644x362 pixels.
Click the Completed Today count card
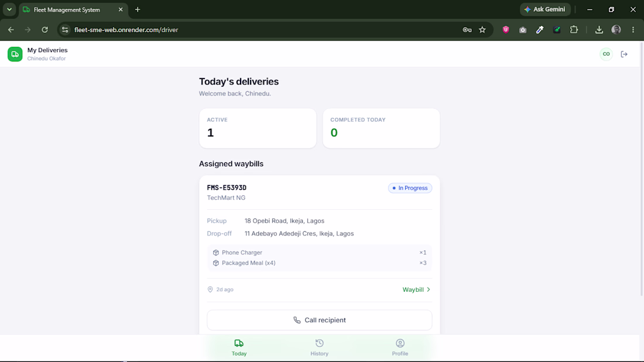point(381,128)
